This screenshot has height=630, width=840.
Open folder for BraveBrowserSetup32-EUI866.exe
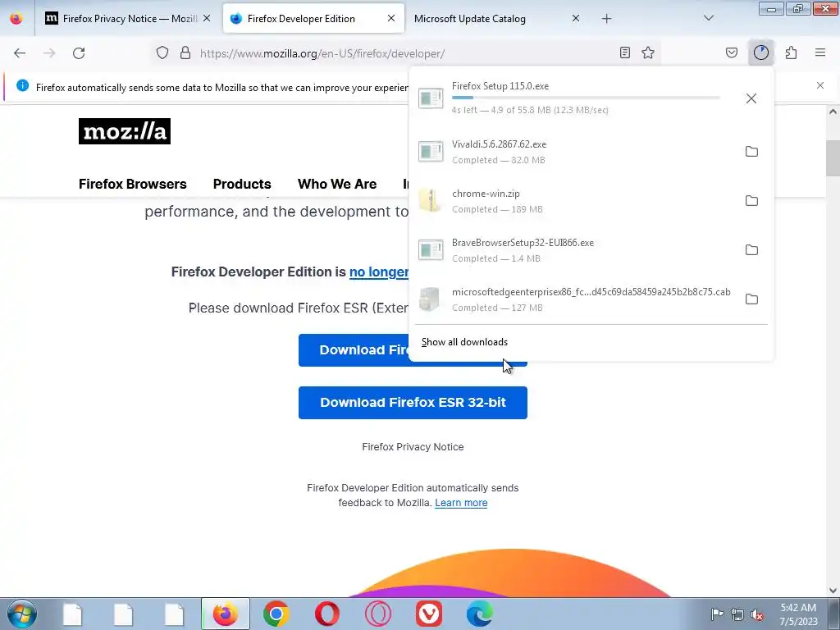point(751,250)
